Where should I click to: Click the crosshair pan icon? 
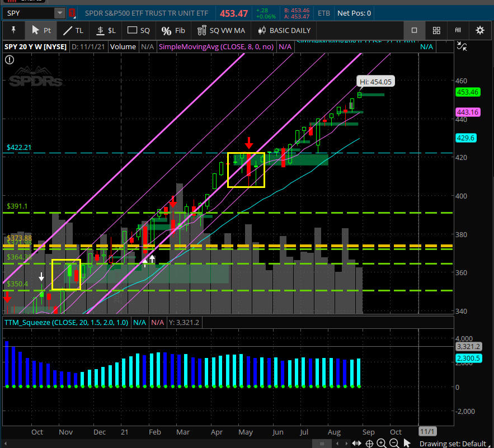click(x=369, y=444)
